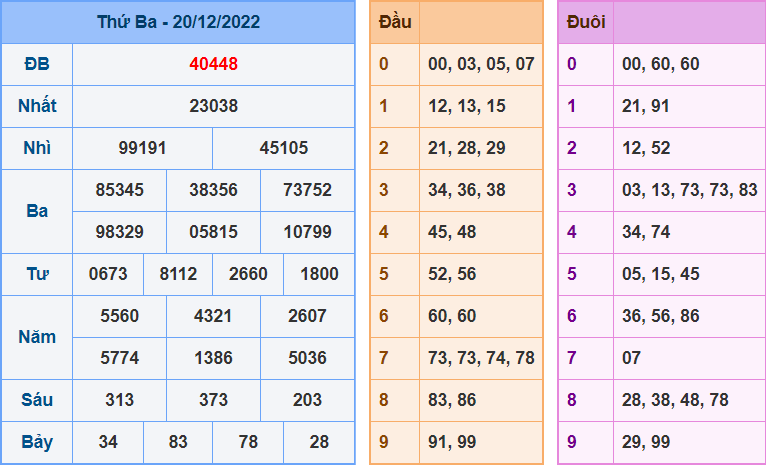
Task: Click second prize number 99191
Action: tap(142, 148)
